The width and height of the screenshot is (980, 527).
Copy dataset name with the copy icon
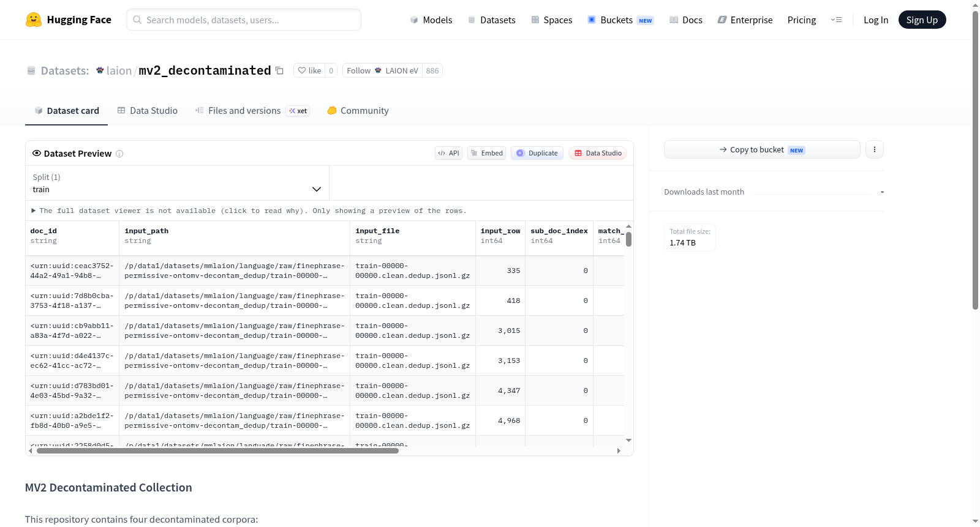click(x=279, y=70)
